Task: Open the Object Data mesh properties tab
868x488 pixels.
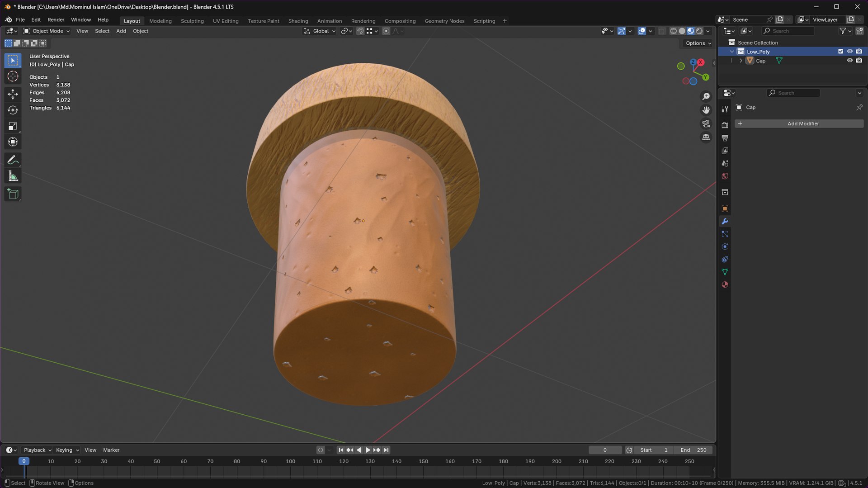Action: coord(725,272)
